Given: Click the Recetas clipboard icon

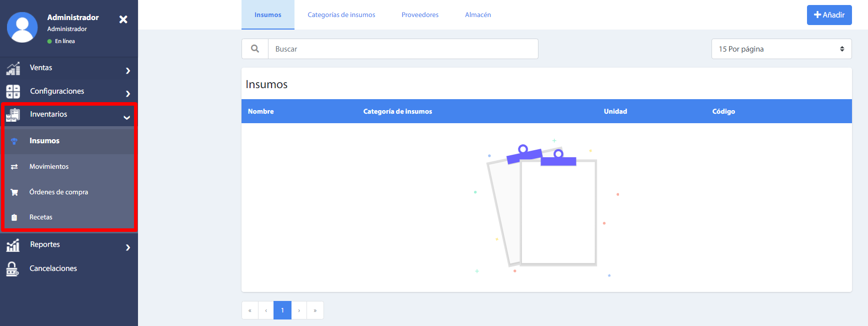Looking at the screenshot, I should 14,217.
